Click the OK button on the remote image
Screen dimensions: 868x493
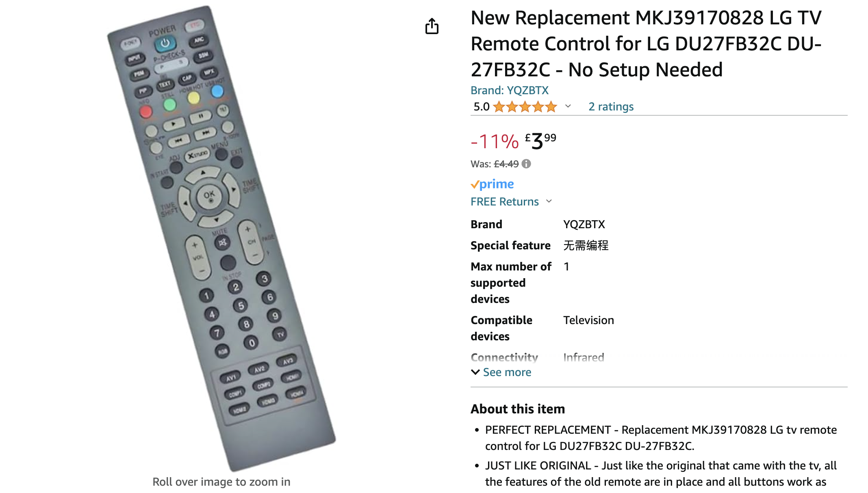point(209,197)
